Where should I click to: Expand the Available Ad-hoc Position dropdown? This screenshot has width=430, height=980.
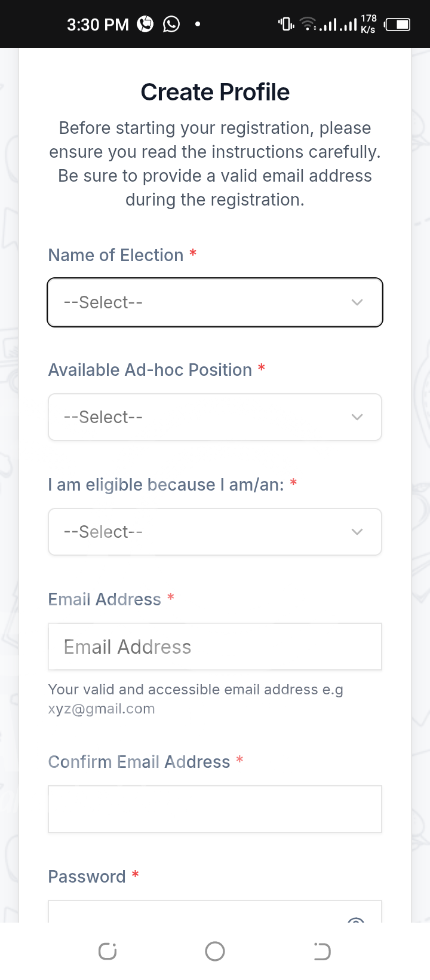click(x=215, y=417)
